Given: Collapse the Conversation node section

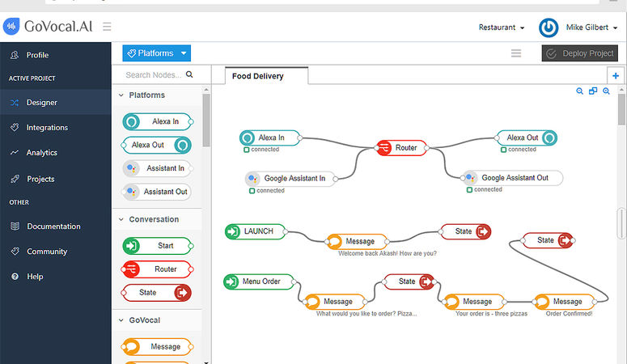Looking at the screenshot, I should pyautogui.click(x=121, y=219).
